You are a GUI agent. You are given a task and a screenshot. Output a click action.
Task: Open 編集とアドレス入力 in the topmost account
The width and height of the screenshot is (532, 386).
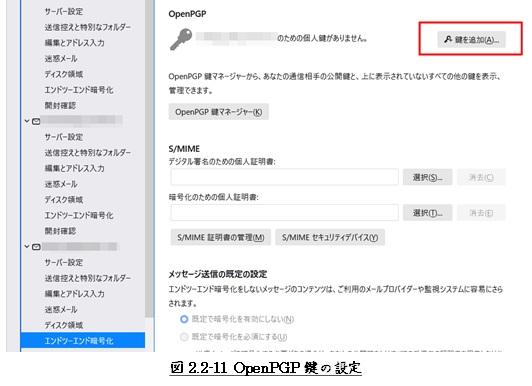pyautogui.click(x=74, y=42)
